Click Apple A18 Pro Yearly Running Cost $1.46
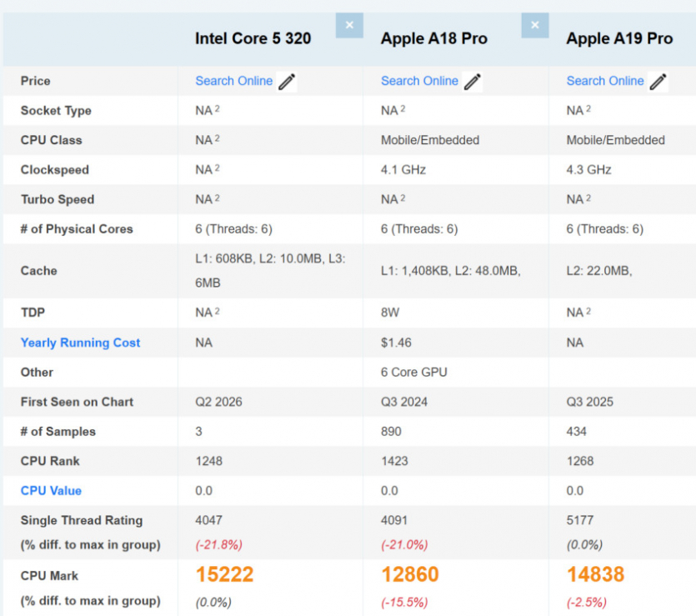This screenshot has width=696, height=616. [x=393, y=343]
